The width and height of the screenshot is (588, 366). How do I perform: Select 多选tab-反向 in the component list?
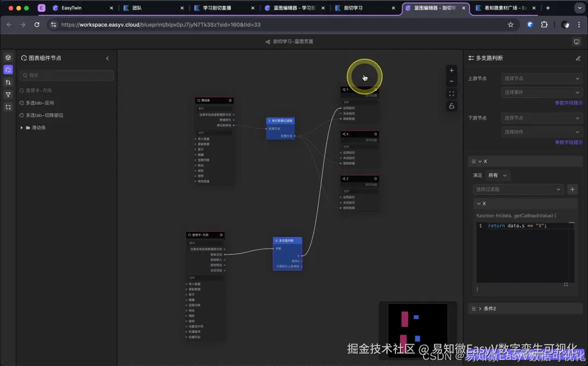[40, 103]
